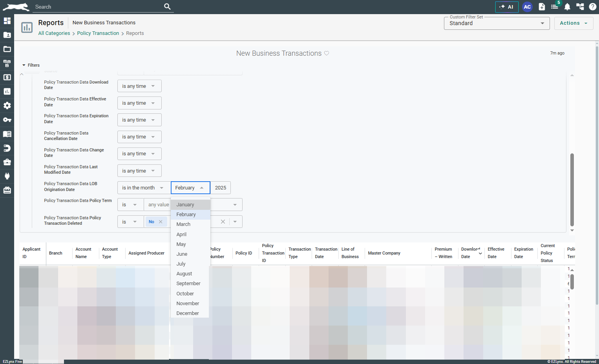The width and height of the screenshot is (599, 364).
Task: Open the key icon in sidebar
Action: point(7,120)
